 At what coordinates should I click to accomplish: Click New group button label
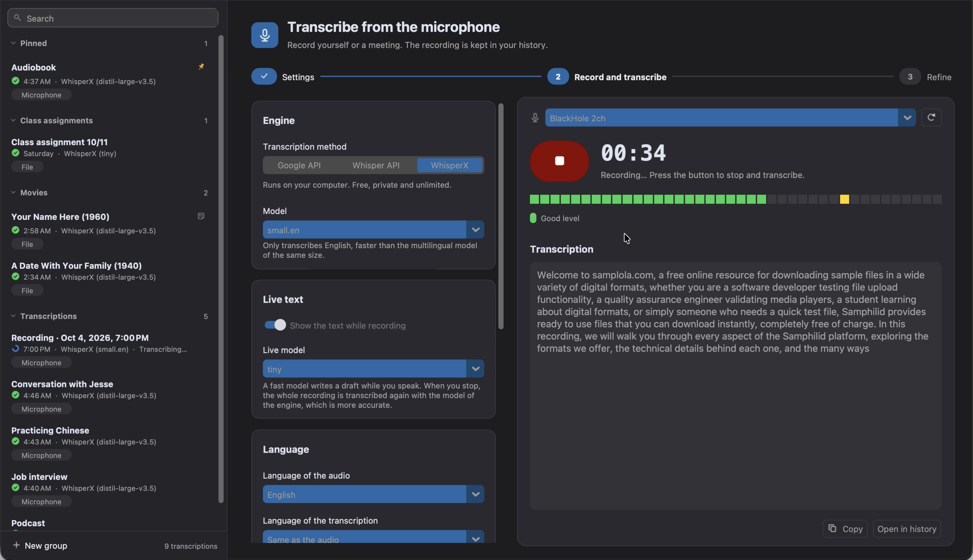tap(46, 546)
